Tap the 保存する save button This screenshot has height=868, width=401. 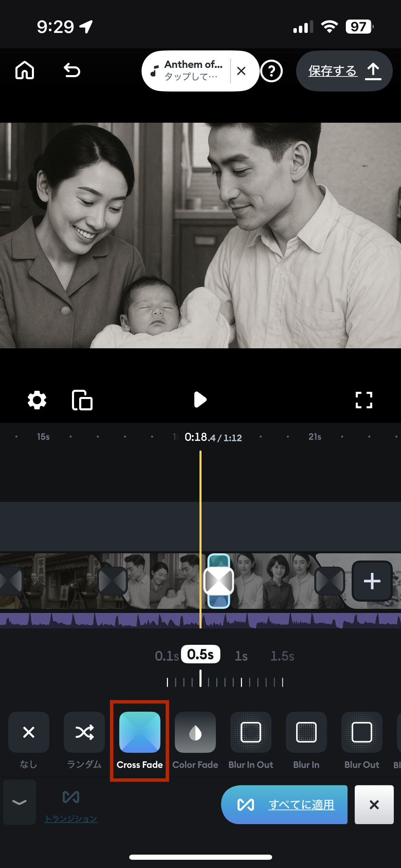(x=344, y=71)
